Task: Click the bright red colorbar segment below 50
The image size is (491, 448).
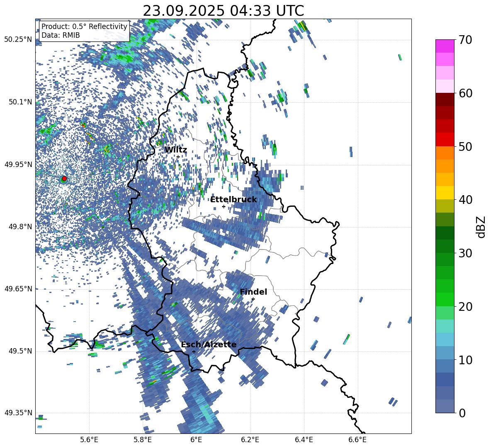Action: 445,139
